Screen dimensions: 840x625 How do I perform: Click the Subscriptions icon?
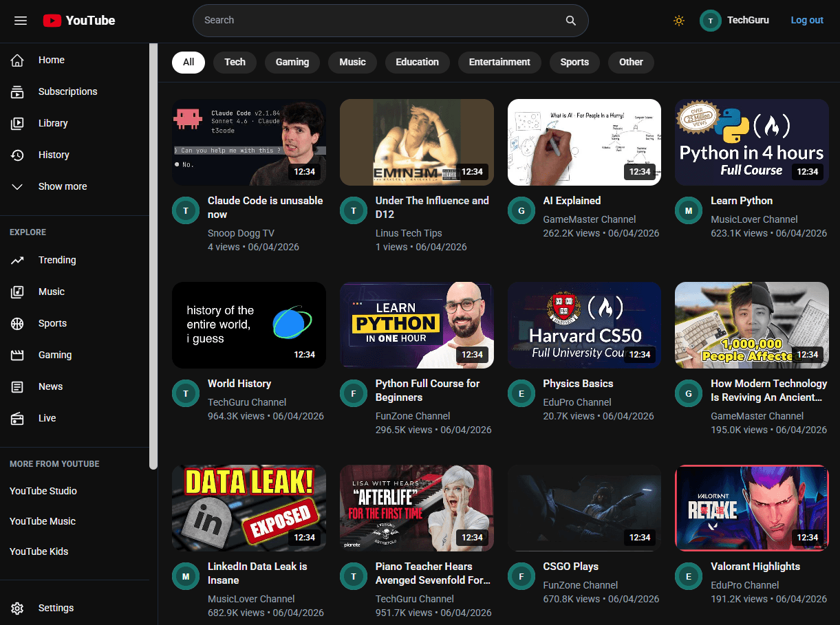click(x=18, y=91)
